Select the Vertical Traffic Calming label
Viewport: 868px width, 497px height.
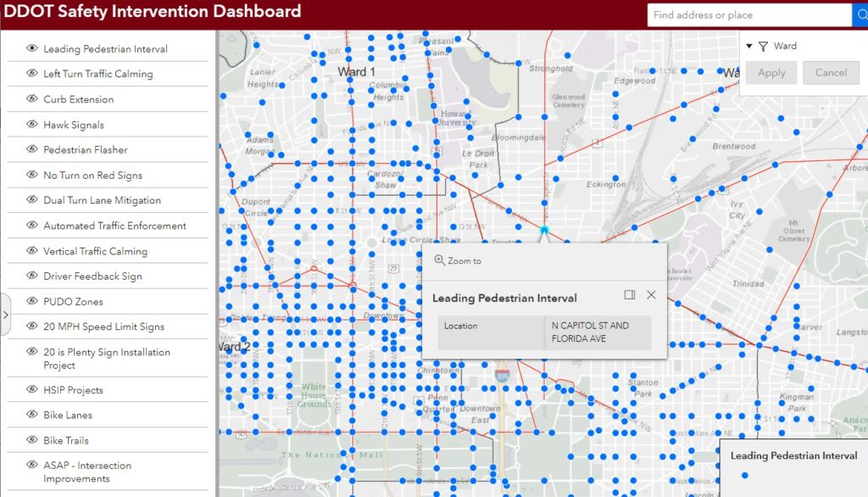point(95,251)
